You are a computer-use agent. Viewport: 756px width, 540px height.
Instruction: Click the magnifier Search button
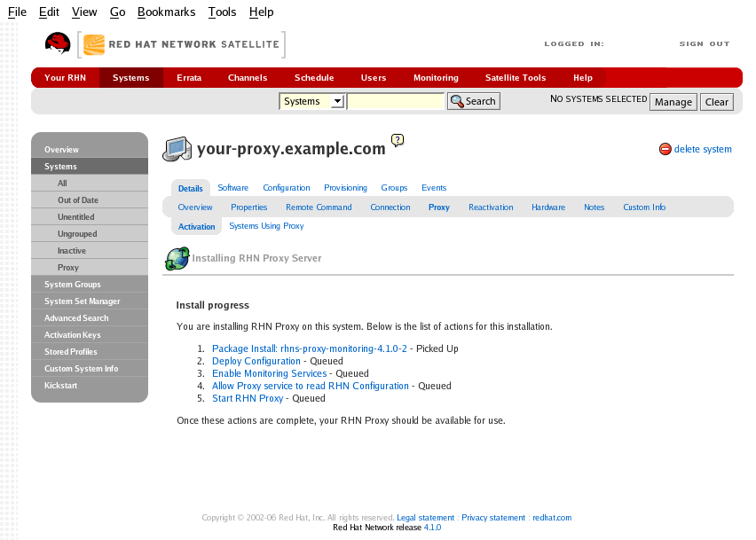(474, 101)
